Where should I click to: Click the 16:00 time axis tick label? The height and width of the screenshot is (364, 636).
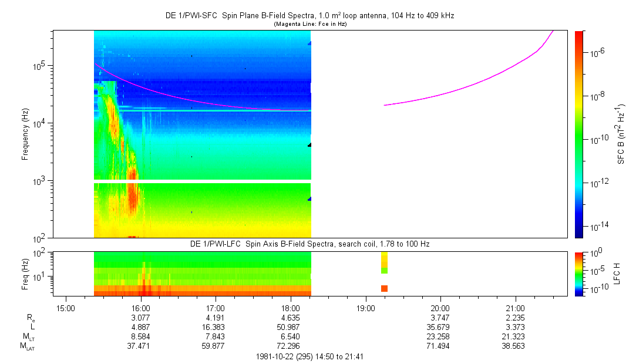click(141, 308)
